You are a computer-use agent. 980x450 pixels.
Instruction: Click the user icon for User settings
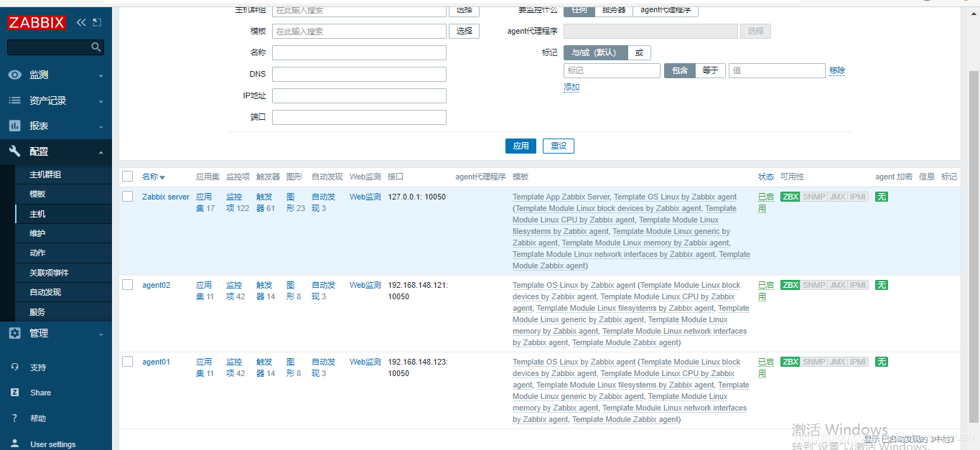tap(14, 444)
